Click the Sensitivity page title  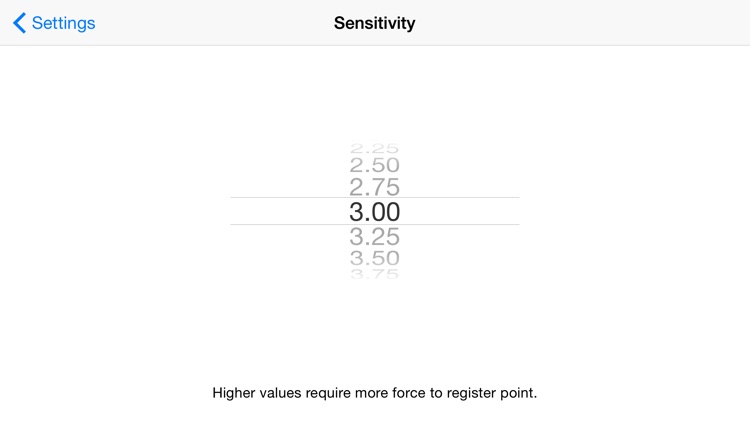point(374,23)
